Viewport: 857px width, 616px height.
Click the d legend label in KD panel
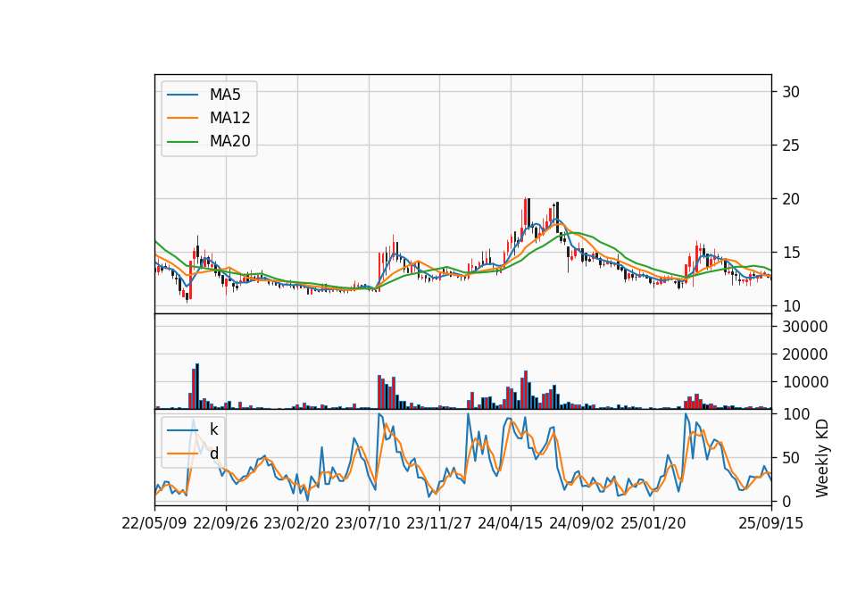[214, 454]
